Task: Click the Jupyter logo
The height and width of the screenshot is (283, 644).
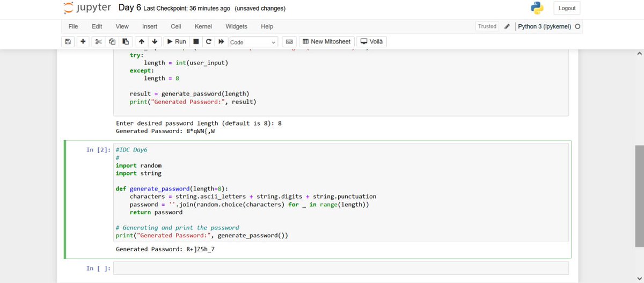Action: (87, 8)
